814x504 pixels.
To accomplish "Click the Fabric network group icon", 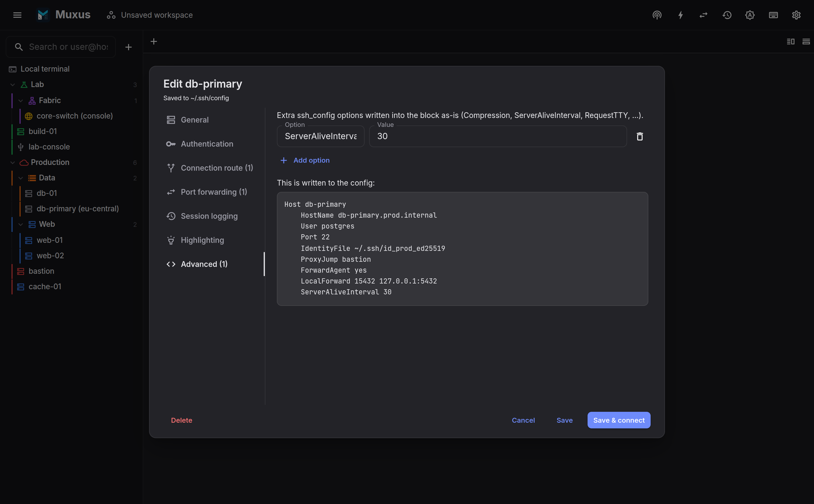I will pyautogui.click(x=32, y=100).
